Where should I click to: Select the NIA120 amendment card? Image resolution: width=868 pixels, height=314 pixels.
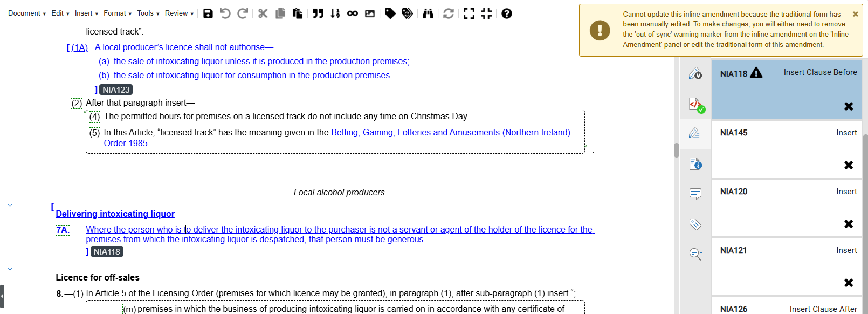click(x=786, y=208)
